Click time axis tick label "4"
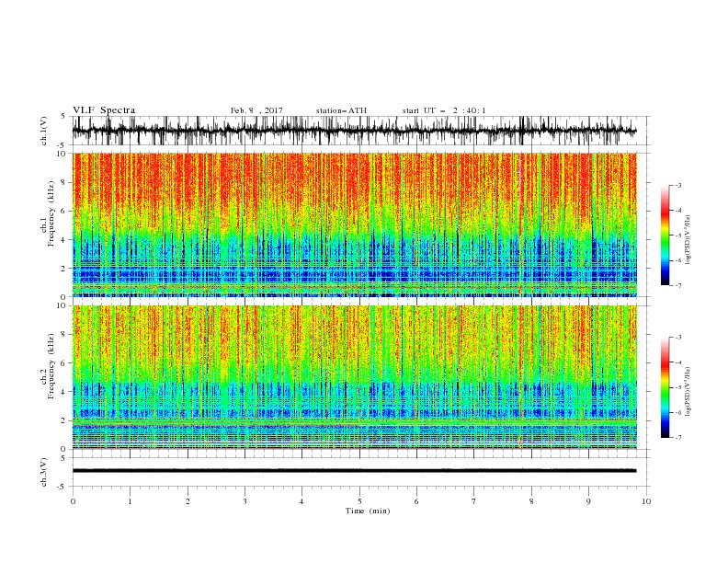 pos(301,501)
